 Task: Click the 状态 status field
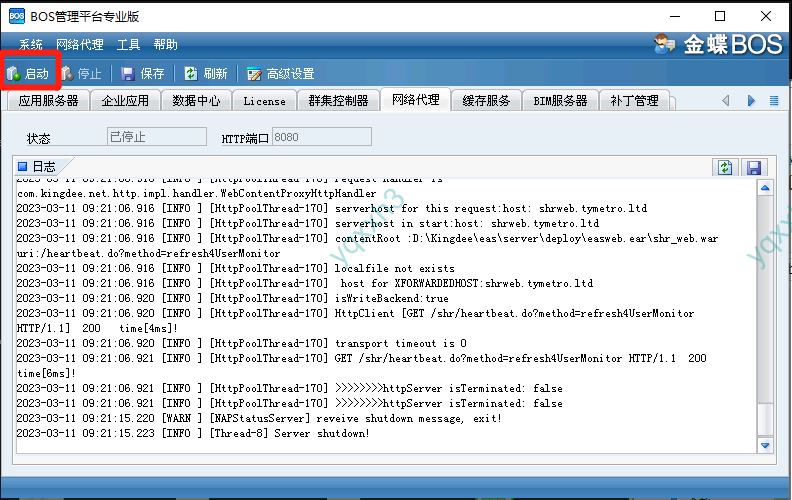(x=157, y=137)
